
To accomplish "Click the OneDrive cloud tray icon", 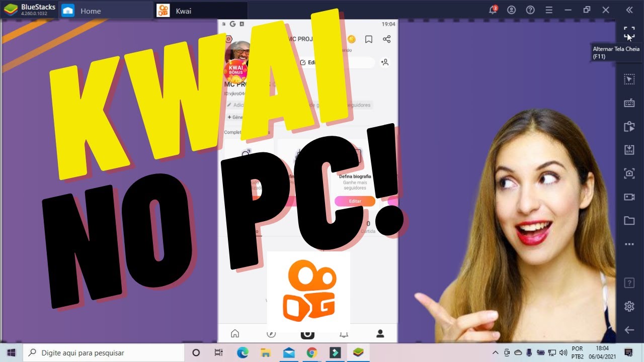I will (518, 352).
